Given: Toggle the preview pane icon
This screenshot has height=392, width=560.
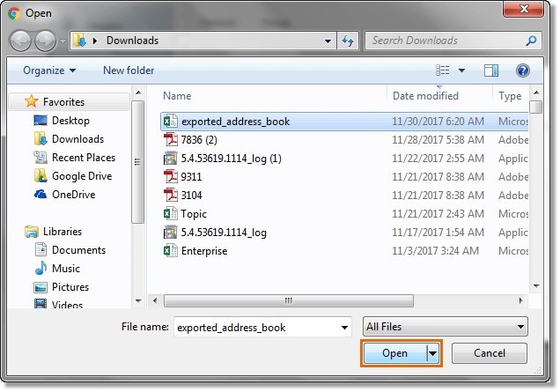Looking at the screenshot, I should (491, 70).
